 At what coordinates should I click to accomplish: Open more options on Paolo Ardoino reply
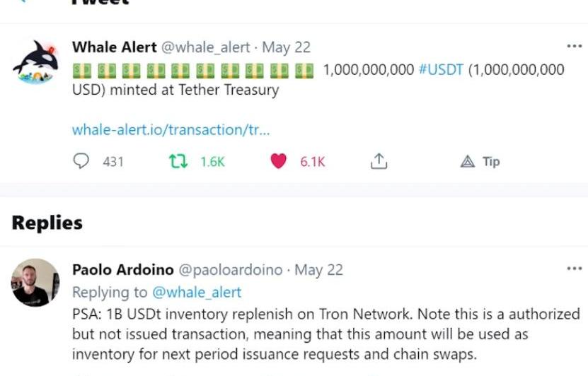(x=574, y=269)
